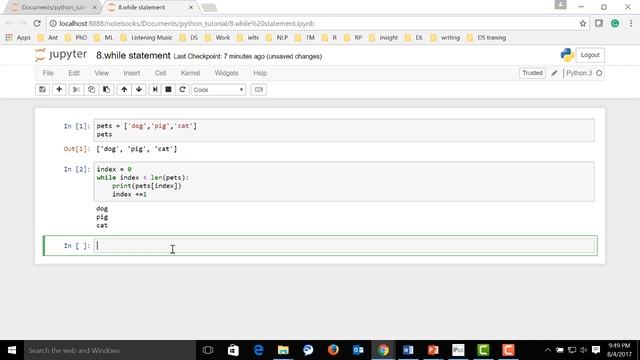Click the Grammarly extension icon
Viewport: 640px width, 360px height.
[x=615, y=24]
